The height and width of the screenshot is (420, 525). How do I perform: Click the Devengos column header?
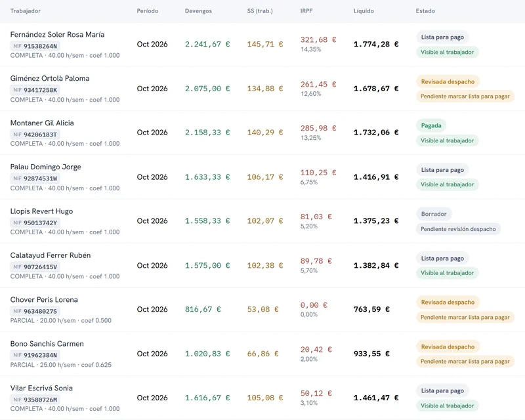click(x=198, y=11)
